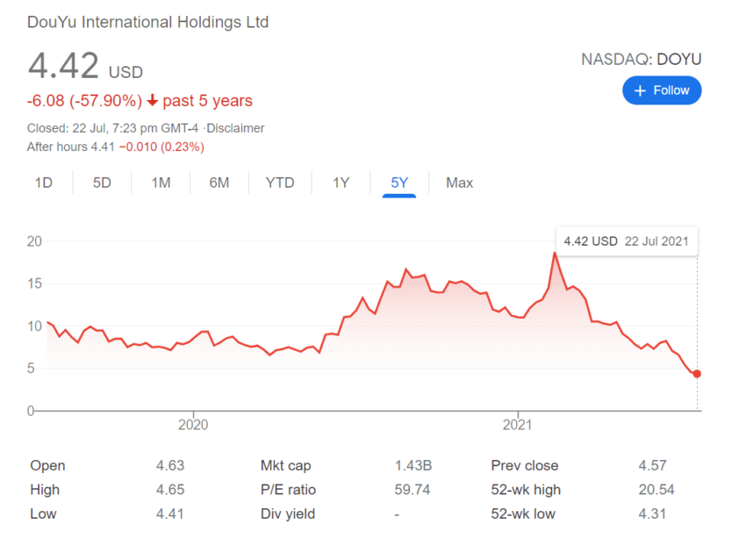Switch to the 5D range tab
The image size is (746, 560).
[102, 183]
